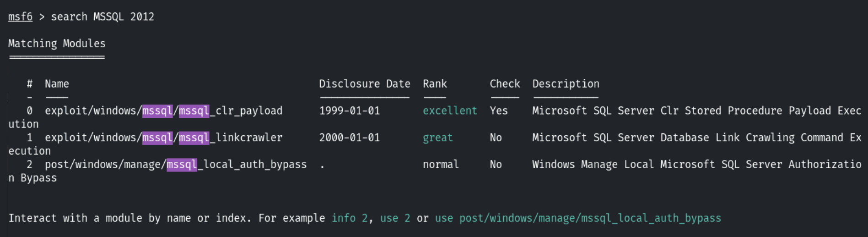The height and width of the screenshot is (237, 868).
Task: Click the 'Yes' check value
Action: click(499, 111)
